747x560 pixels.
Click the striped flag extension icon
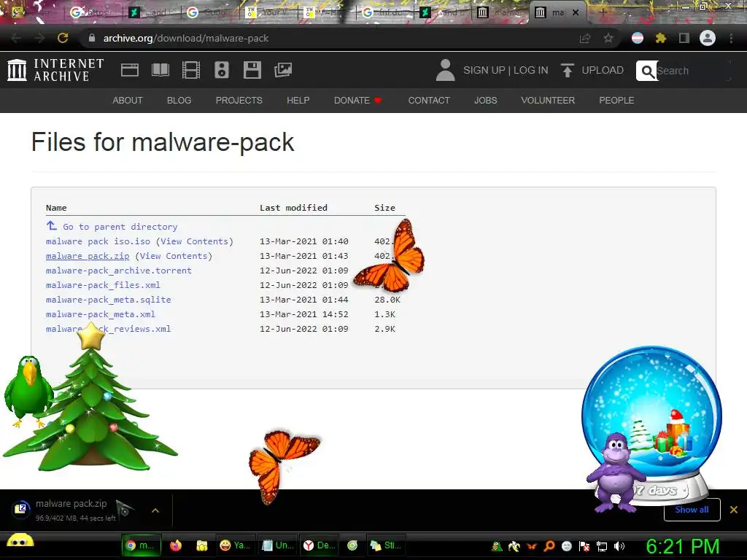point(638,38)
